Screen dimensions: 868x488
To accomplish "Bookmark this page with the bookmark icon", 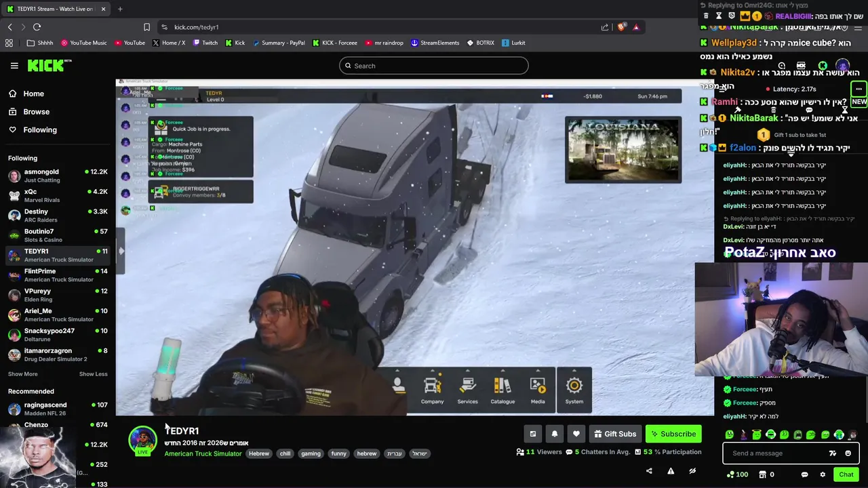I will (146, 27).
